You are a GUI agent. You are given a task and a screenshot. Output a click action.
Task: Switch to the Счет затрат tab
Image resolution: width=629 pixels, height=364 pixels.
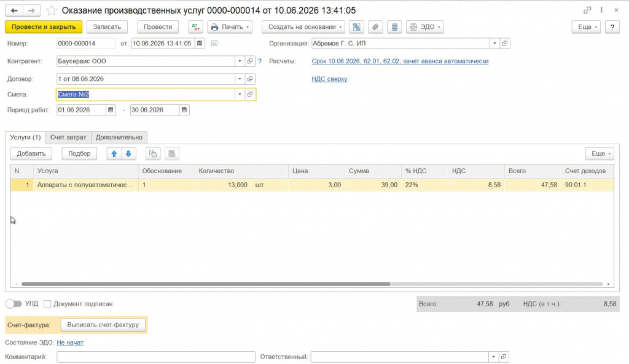pyautogui.click(x=68, y=137)
